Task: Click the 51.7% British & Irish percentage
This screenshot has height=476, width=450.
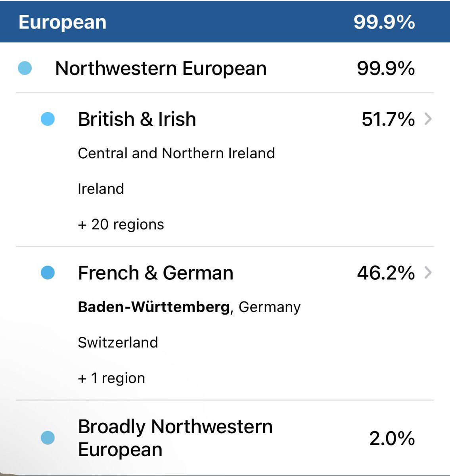Action: pos(388,119)
